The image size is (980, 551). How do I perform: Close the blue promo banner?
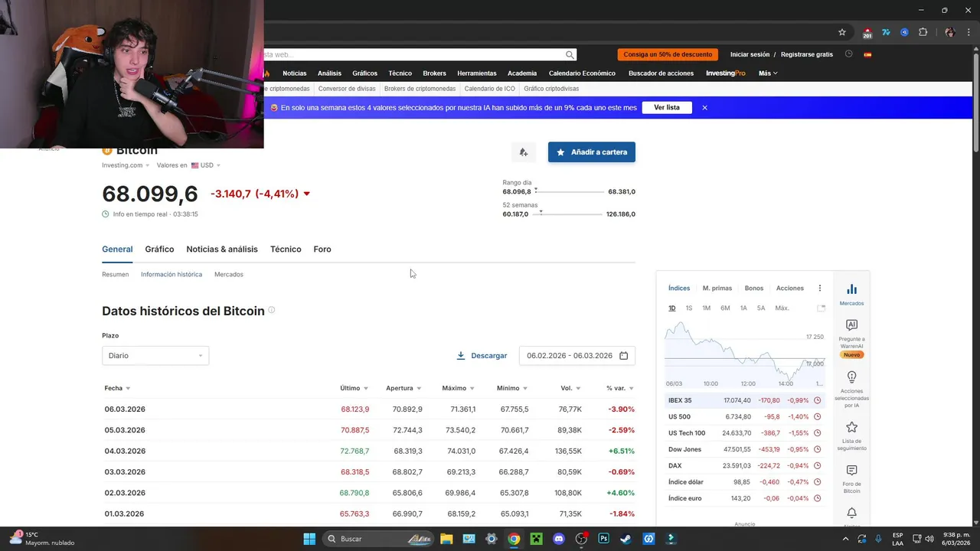pos(704,107)
